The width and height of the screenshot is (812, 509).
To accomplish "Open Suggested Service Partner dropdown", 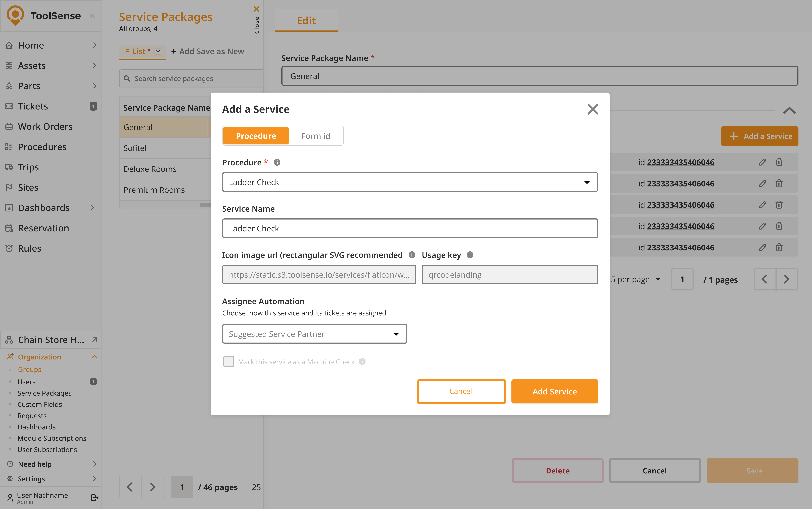I will 314,334.
